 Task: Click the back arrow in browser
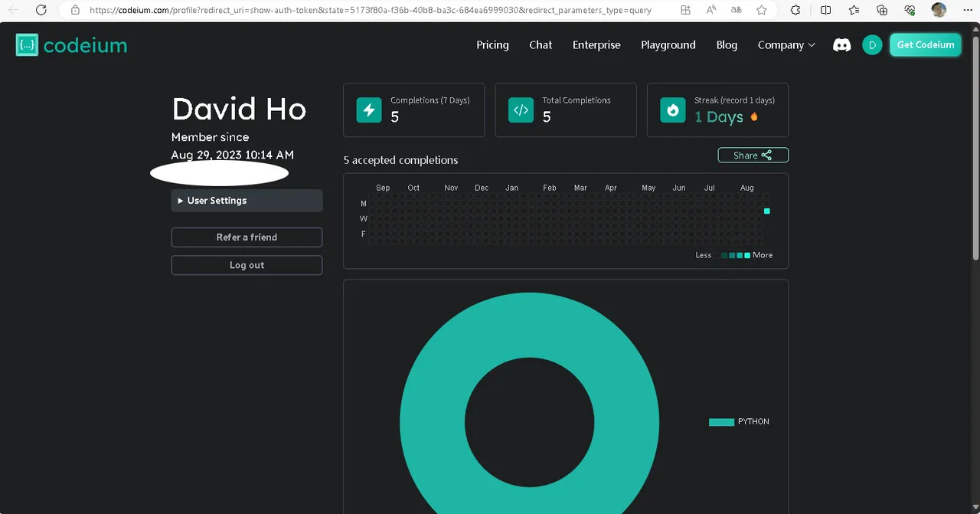pos(13,10)
